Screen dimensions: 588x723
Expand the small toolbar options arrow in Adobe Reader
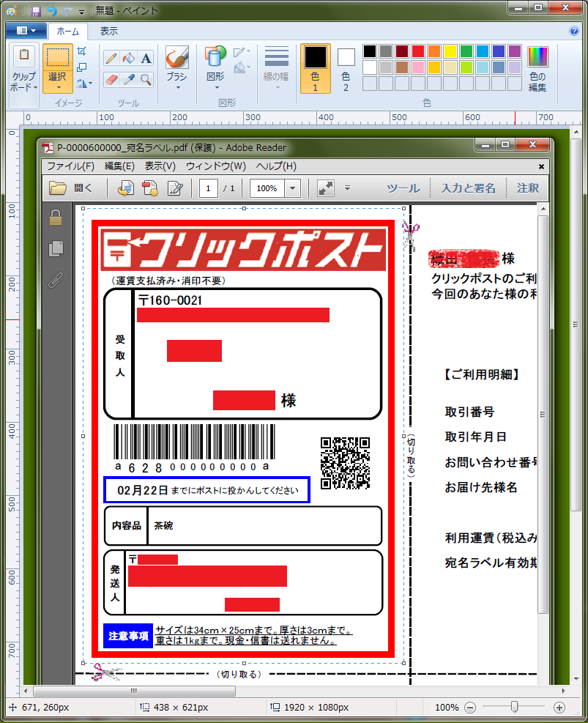coord(347,188)
